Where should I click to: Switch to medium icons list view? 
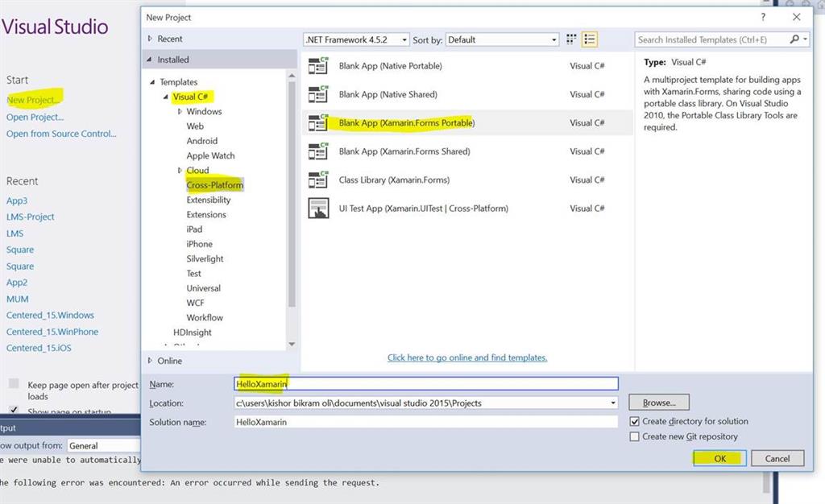pyautogui.click(x=587, y=39)
